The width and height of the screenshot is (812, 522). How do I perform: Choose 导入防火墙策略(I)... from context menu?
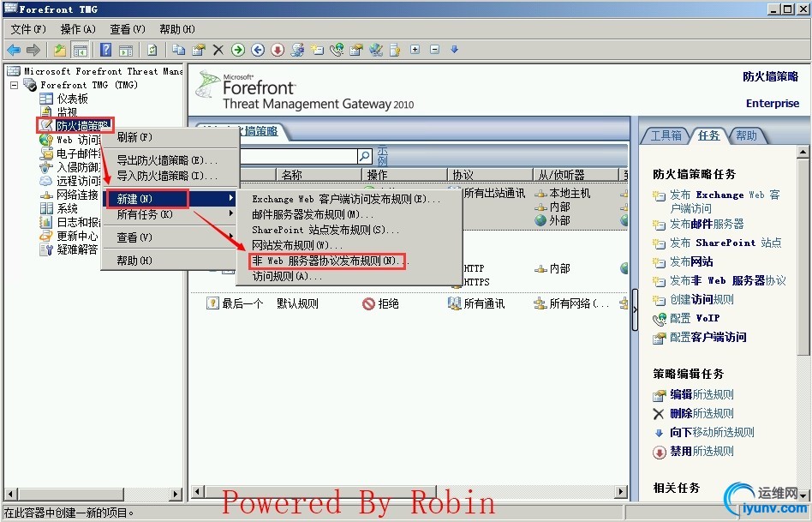pyautogui.click(x=170, y=176)
